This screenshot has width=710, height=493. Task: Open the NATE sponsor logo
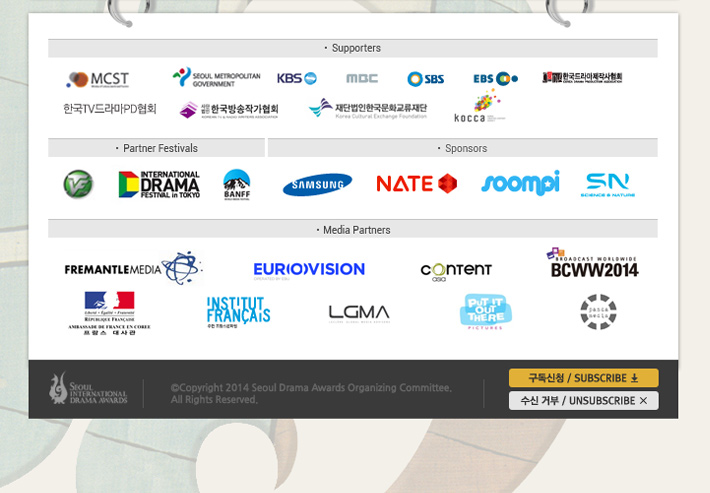417,184
